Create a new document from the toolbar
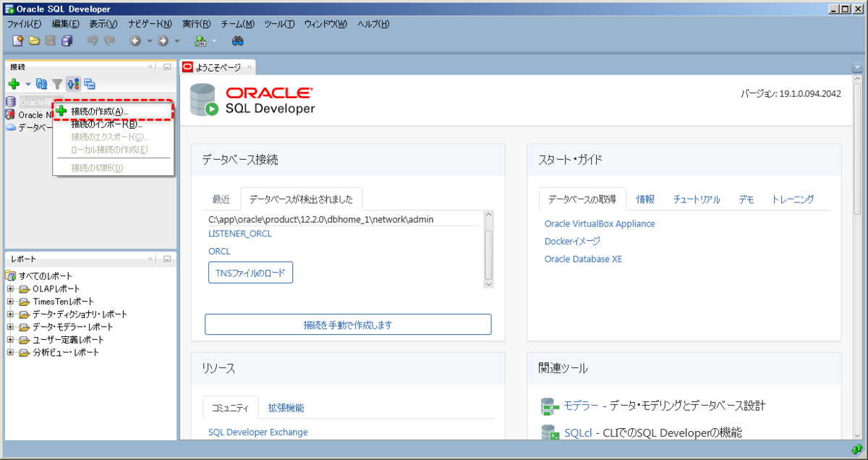 [17, 41]
